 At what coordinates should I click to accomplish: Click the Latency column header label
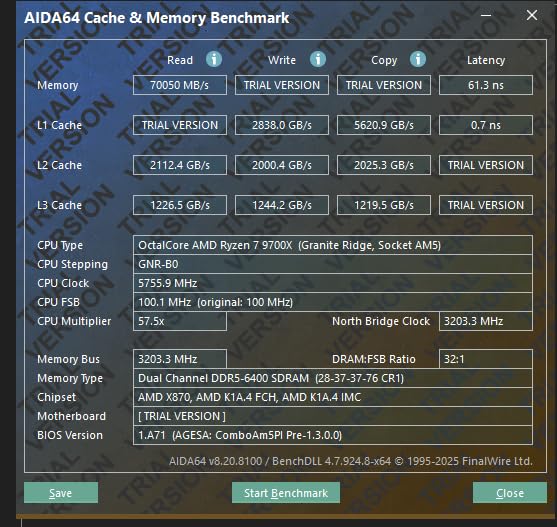pyautogui.click(x=486, y=60)
